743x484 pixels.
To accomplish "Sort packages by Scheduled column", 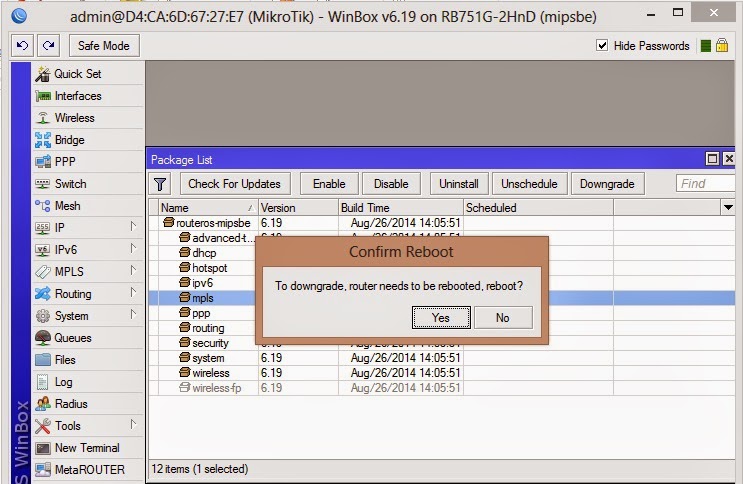I will [x=538, y=208].
